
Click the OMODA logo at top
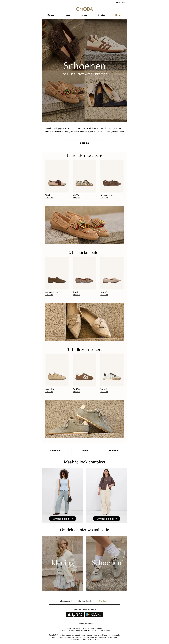coord(84,9)
